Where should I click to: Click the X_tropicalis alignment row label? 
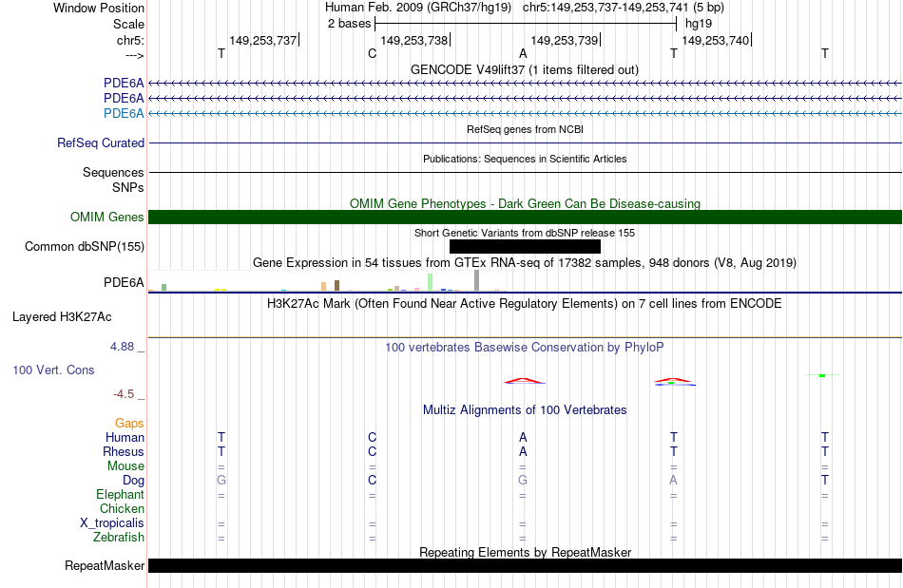[112, 523]
